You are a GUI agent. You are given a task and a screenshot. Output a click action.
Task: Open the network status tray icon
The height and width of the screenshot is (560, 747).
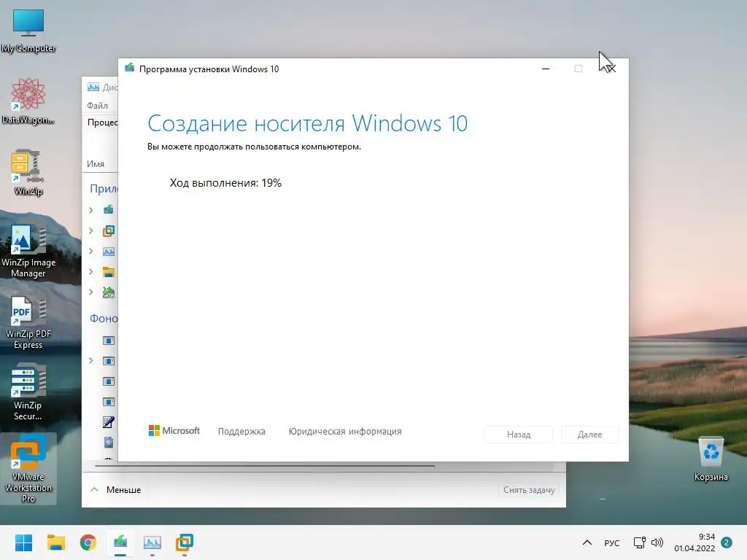[x=639, y=542]
